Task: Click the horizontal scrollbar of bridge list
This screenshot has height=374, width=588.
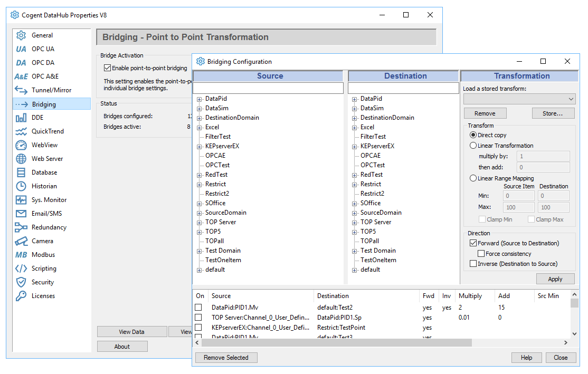Action: tap(336, 342)
